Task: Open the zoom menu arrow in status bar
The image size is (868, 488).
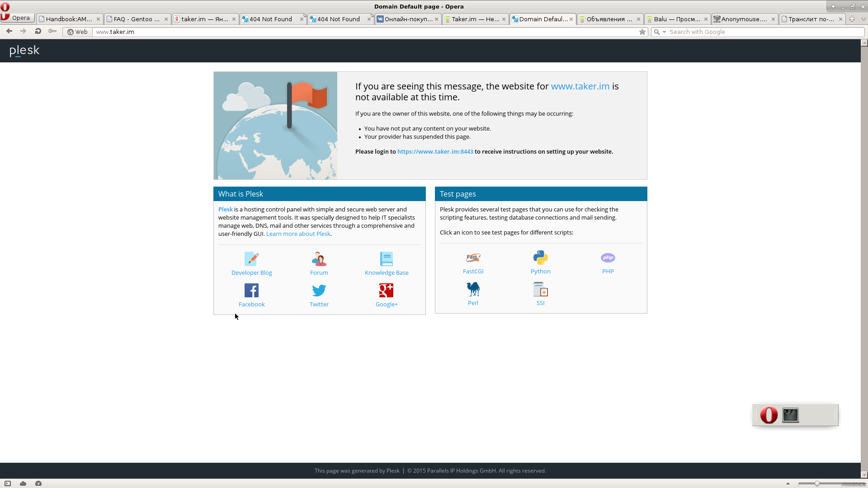Action: [x=788, y=483]
